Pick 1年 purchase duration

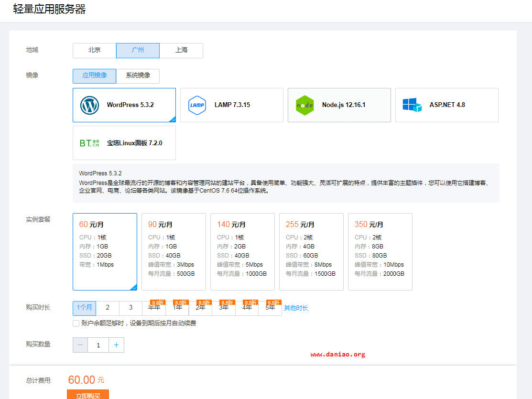point(177,308)
